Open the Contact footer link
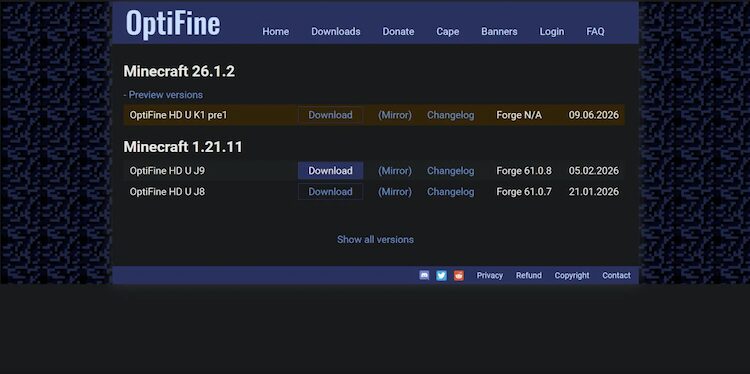 617,275
